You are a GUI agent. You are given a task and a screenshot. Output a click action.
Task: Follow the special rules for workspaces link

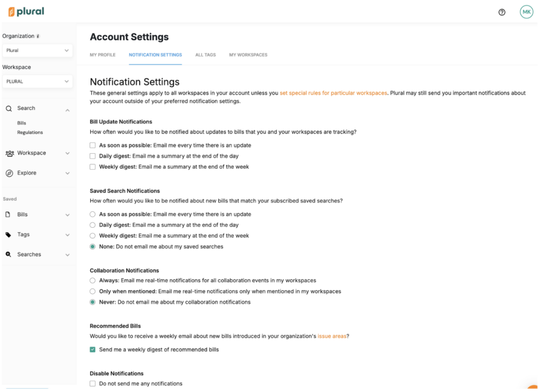(333, 93)
